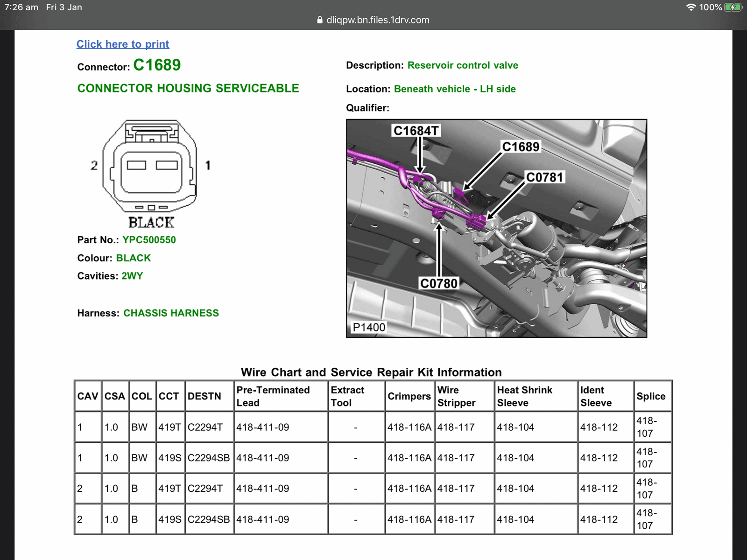Click the part number YPC500550
747x560 pixels.
pos(149,240)
